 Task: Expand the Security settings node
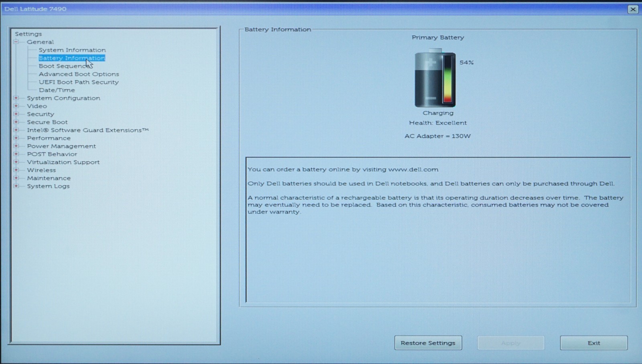tap(16, 114)
